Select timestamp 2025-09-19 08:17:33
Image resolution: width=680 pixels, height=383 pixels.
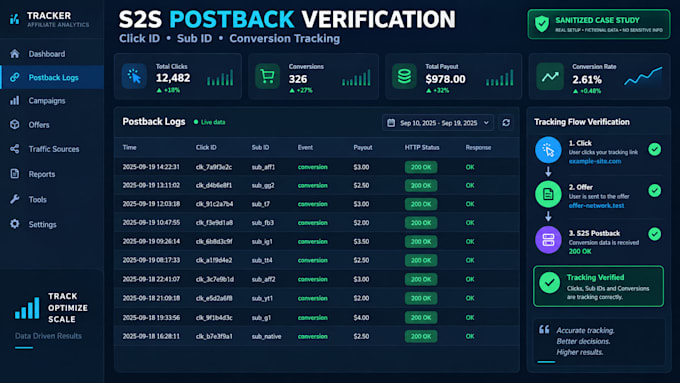151,260
